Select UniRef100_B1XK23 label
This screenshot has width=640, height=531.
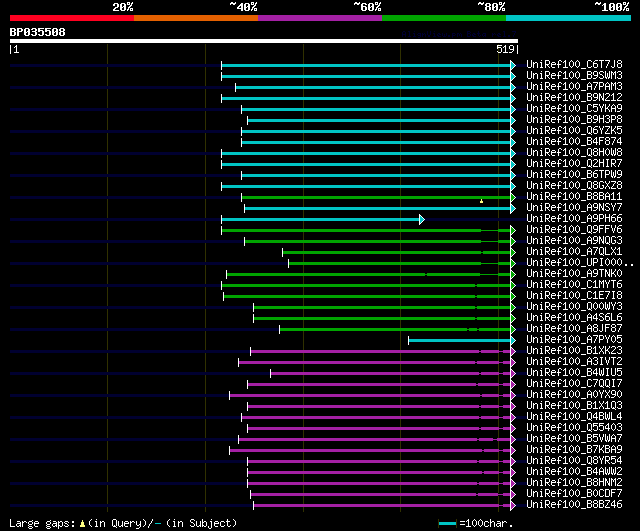point(574,351)
